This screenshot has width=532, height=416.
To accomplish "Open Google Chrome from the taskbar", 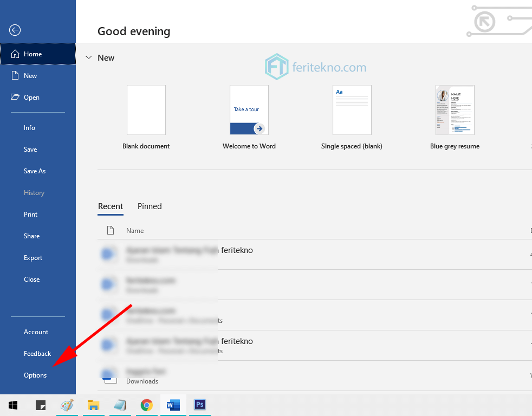I will [147, 405].
